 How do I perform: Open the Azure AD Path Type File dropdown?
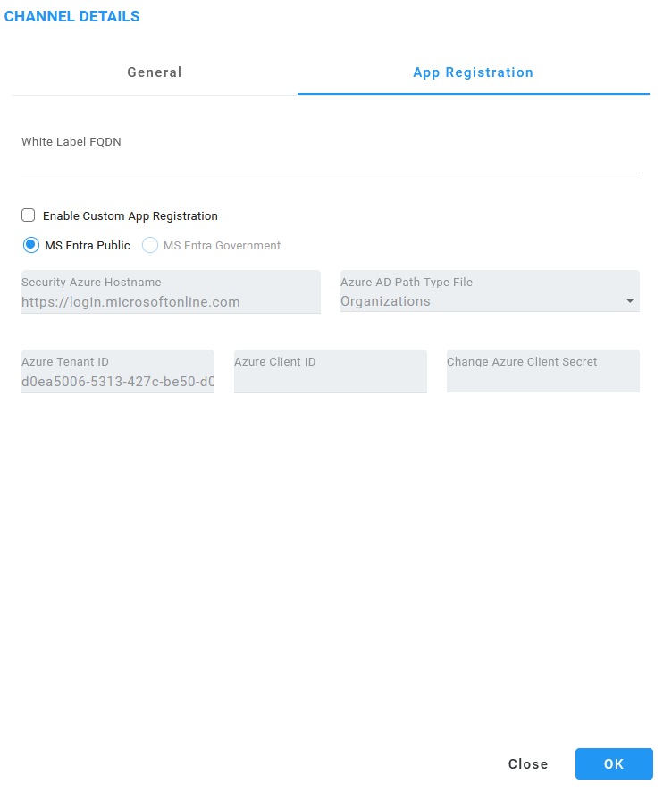(490, 291)
